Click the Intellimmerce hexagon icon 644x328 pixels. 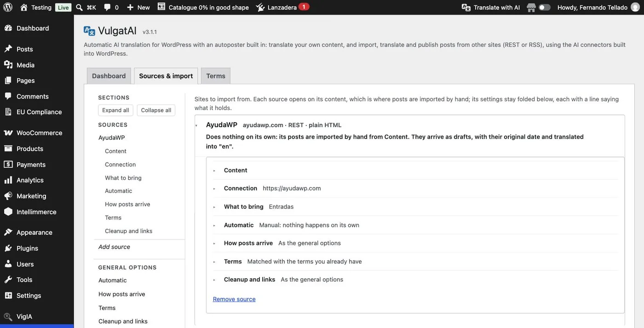click(x=8, y=212)
